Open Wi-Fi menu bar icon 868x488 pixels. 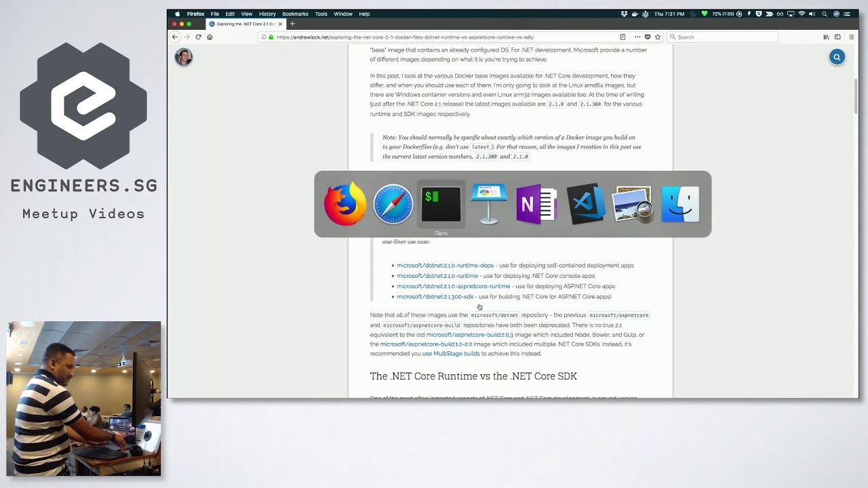click(x=802, y=14)
